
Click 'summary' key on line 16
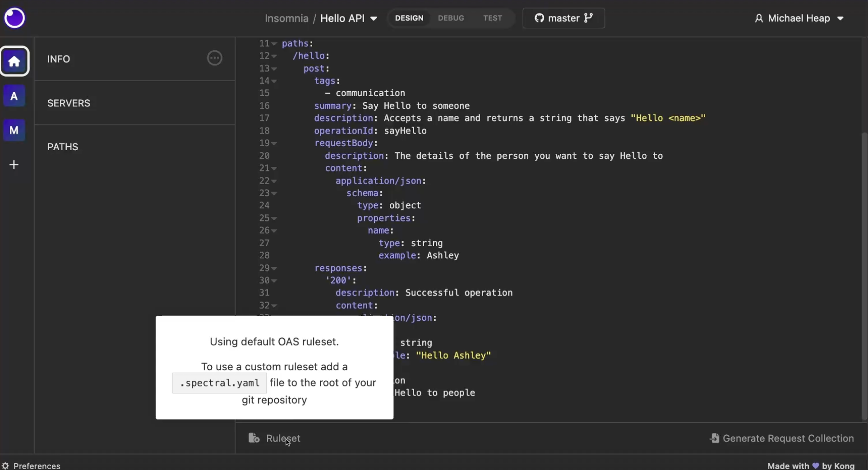pyautogui.click(x=333, y=106)
